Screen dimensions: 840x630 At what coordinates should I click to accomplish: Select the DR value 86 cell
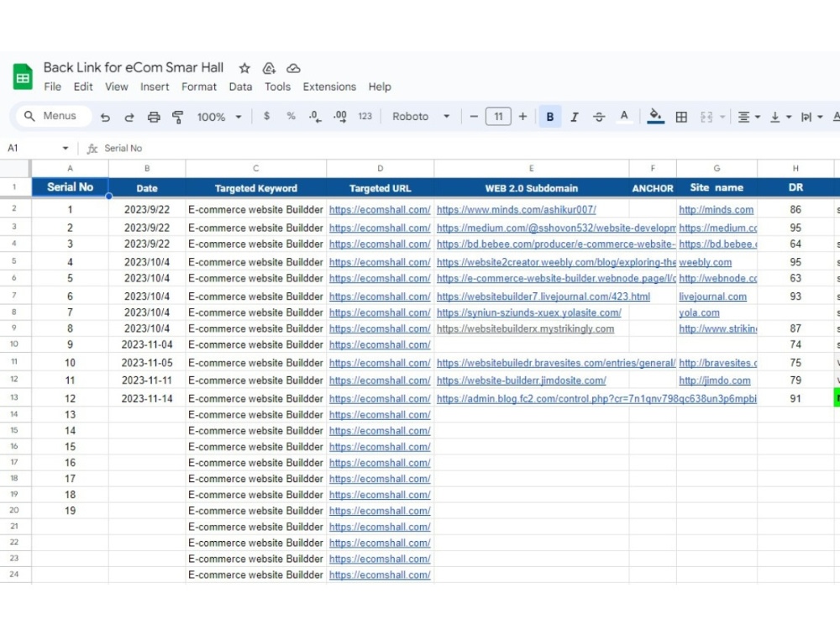coord(795,210)
